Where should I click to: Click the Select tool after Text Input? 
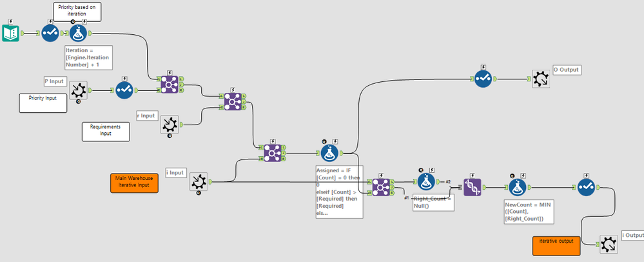coord(50,33)
